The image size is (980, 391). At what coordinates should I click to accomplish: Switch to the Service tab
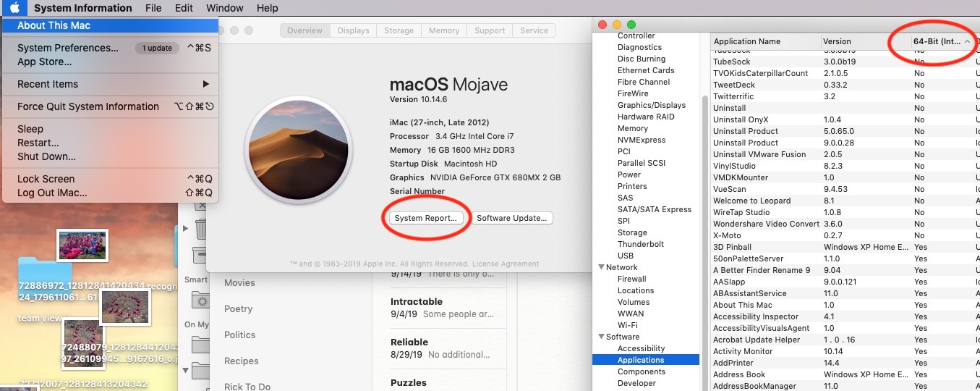click(534, 30)
